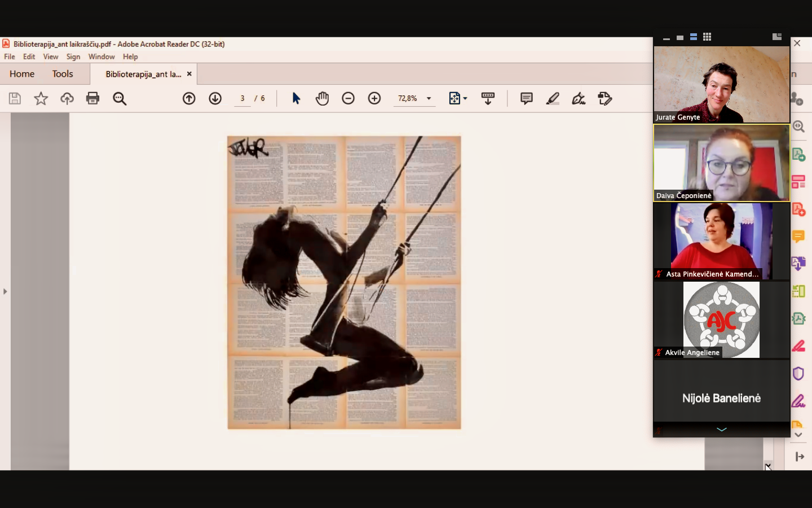Switch video panel to strip view
Viewport: 812px width, 508px height.
694,37
